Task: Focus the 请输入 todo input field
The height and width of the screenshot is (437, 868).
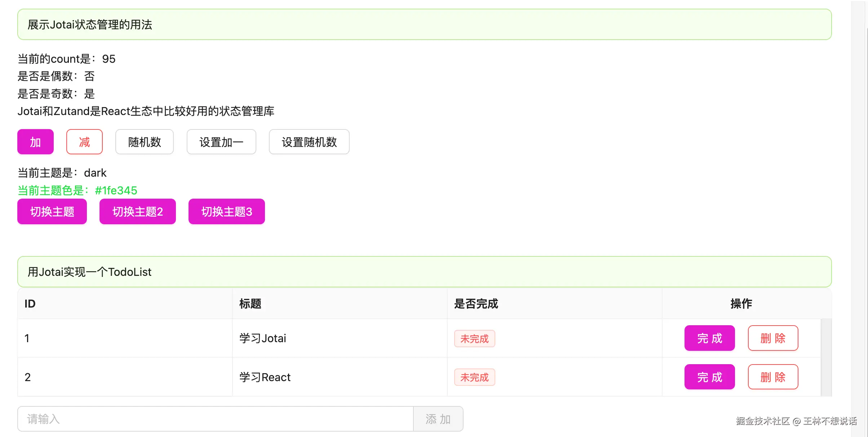Action: (x=215, y=419)
